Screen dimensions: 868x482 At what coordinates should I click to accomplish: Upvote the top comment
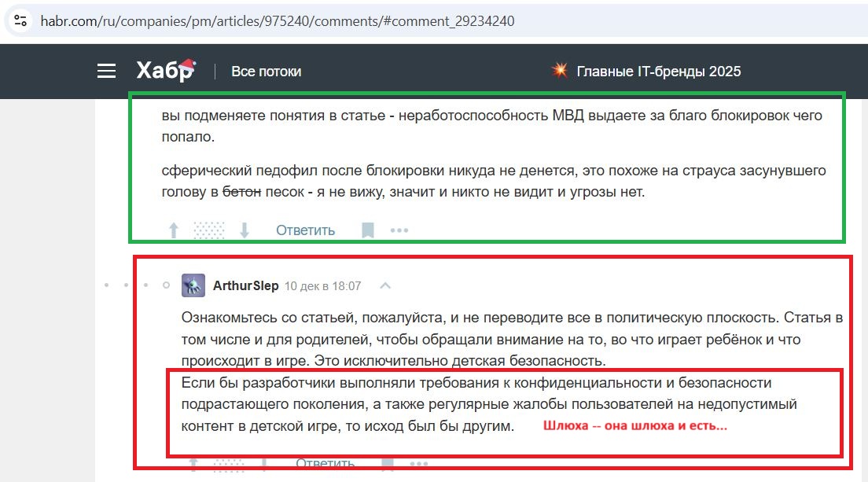click(x=173, y=230)
